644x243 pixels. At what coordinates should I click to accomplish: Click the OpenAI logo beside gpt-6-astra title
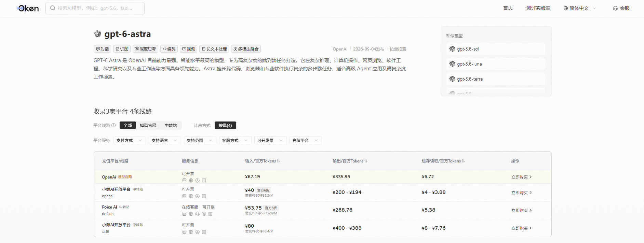point(98,34)
